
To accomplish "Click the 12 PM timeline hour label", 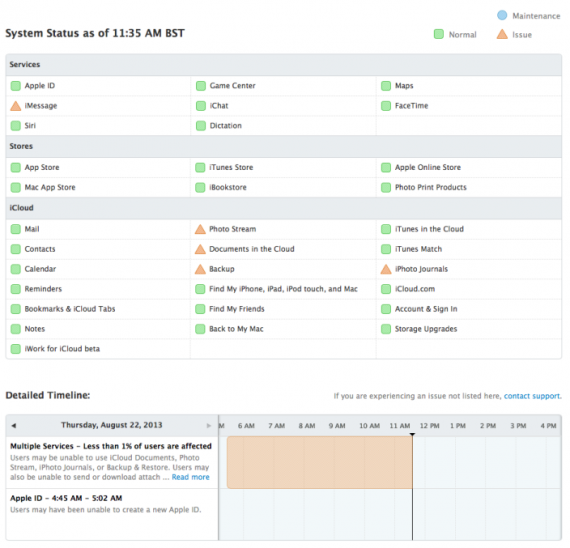I will point(430,426).
